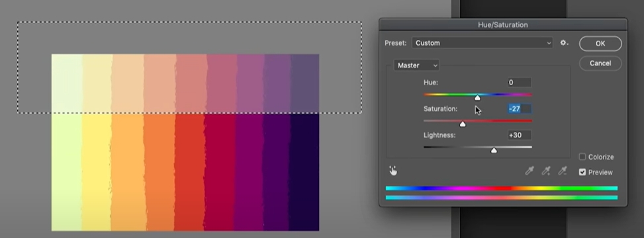Click the Hue label
Screen dimensions: 644x238
pyautogui.click(x=431, y=83)
